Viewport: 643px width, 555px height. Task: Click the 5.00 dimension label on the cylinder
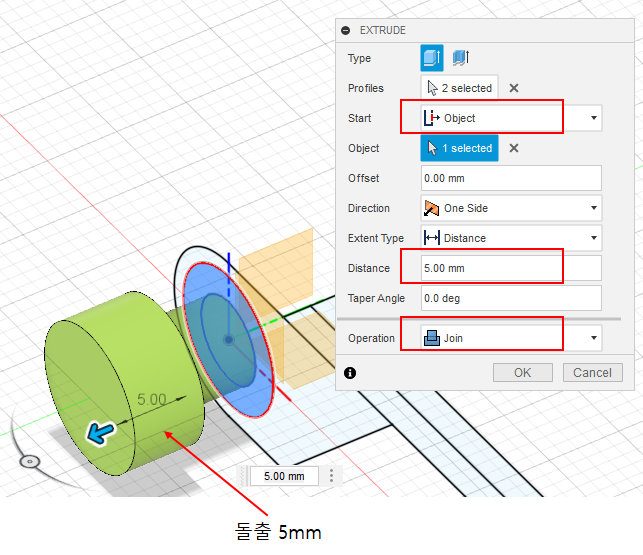[x=151, y=400]
